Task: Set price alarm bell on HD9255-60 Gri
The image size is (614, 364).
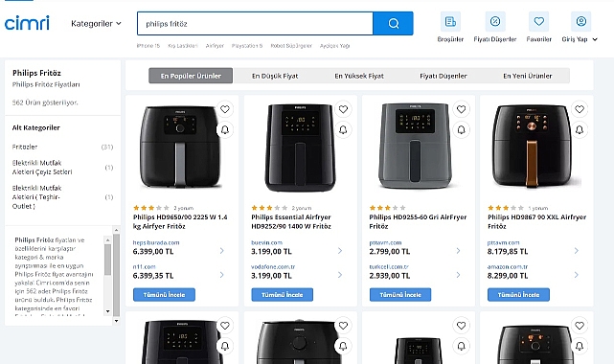Action: (x=462, y=129)
